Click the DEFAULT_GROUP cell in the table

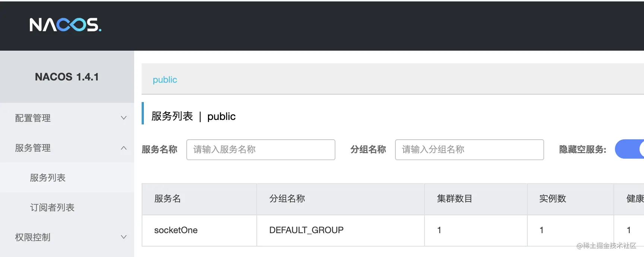[306, 230]
